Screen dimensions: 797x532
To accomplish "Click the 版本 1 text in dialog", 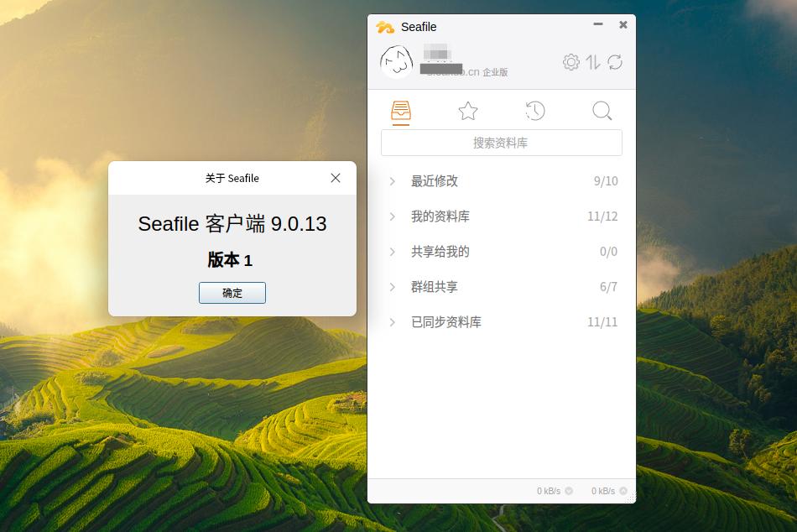I will pos(230,260).
